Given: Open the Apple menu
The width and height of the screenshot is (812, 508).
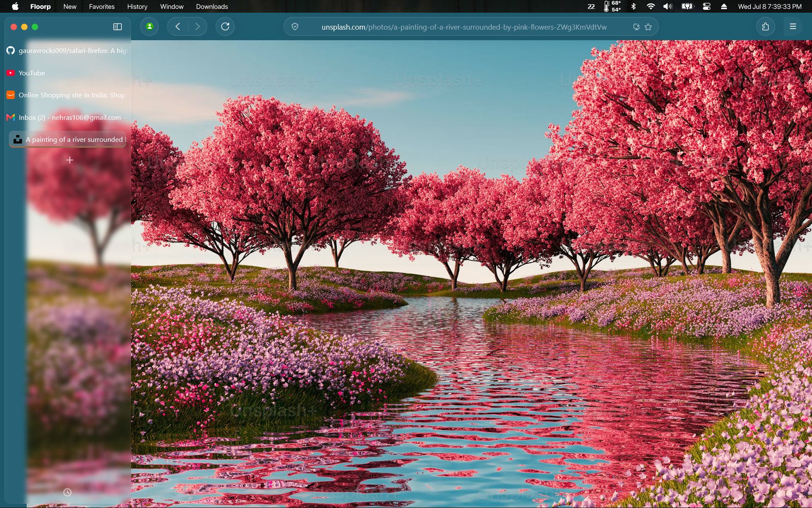Looking at the screenshot, I should pos(15,6).
